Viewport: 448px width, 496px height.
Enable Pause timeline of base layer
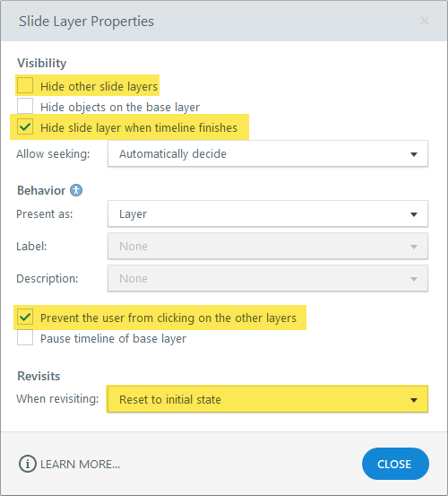click(25, 337)
